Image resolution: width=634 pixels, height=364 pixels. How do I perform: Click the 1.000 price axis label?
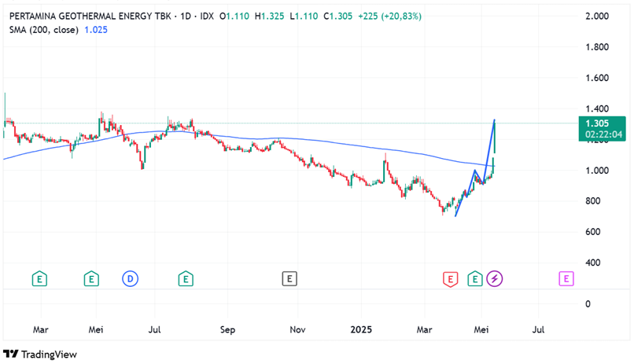click(597, 170)
